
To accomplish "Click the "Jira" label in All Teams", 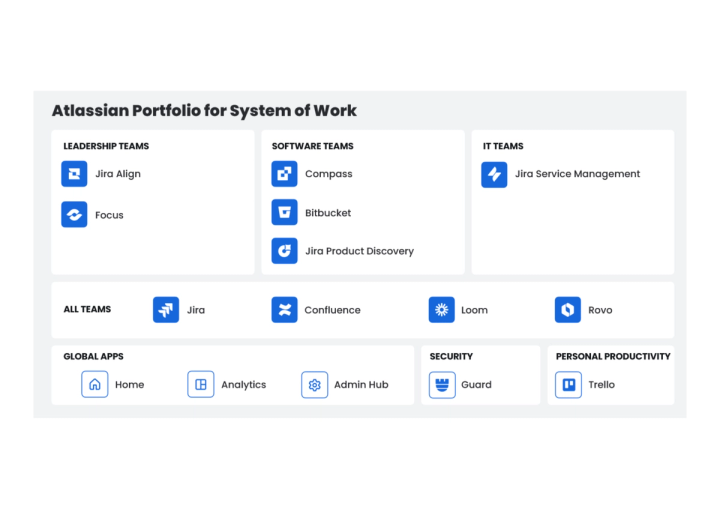I will [196, 310].
